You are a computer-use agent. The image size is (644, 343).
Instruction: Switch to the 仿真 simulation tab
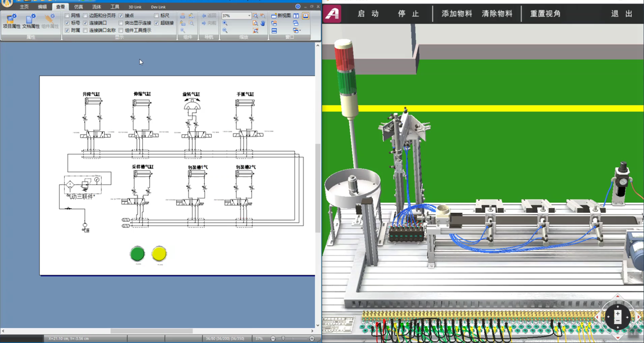coord(79,7)
